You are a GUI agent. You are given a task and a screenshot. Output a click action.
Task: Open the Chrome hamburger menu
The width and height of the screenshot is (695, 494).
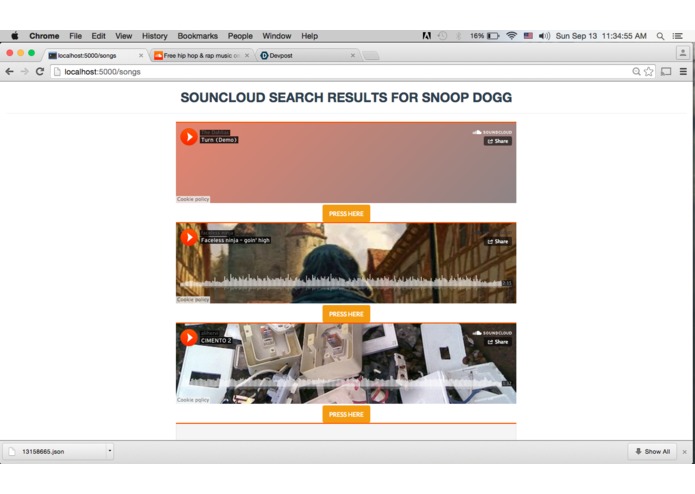[683, 71]
